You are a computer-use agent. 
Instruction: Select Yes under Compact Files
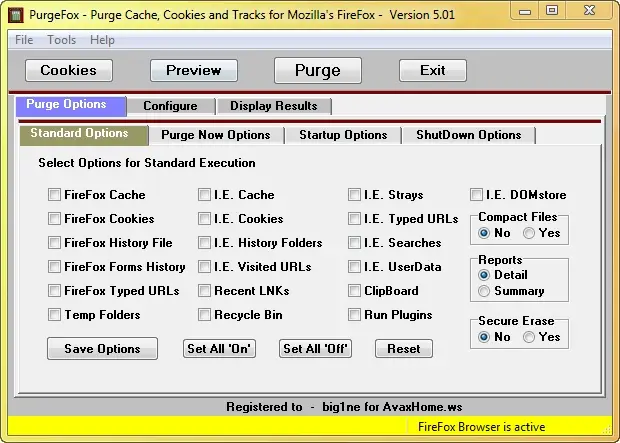tap(529, 233)
